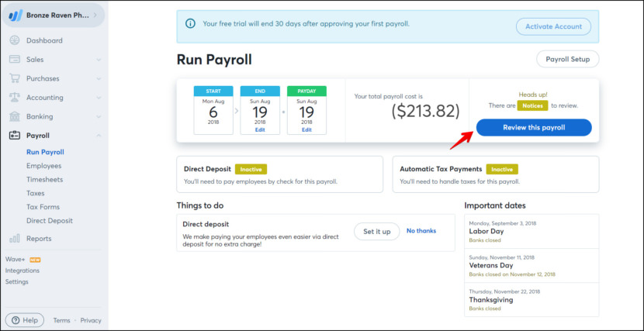Image resolution: width=644 pixels, height=331 pixels.
Task: Expand the Purchases menu chevron
Action: [x=99, y=79]
